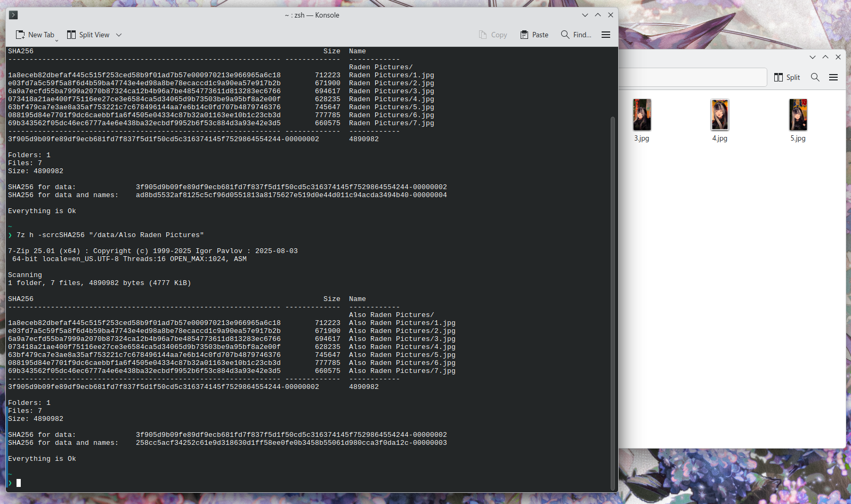
Task: Click 'Also Raden Pictures/2.jpg' in terminal output
Action: [402, 331]
